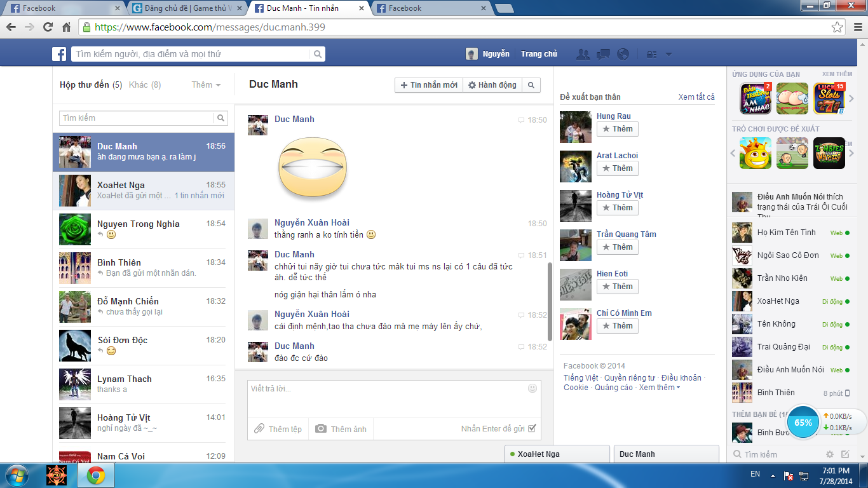Viewport: 868px width, 488px height.
Task: Open Nguyễn profile link in top bar
Action: (487, 54)
